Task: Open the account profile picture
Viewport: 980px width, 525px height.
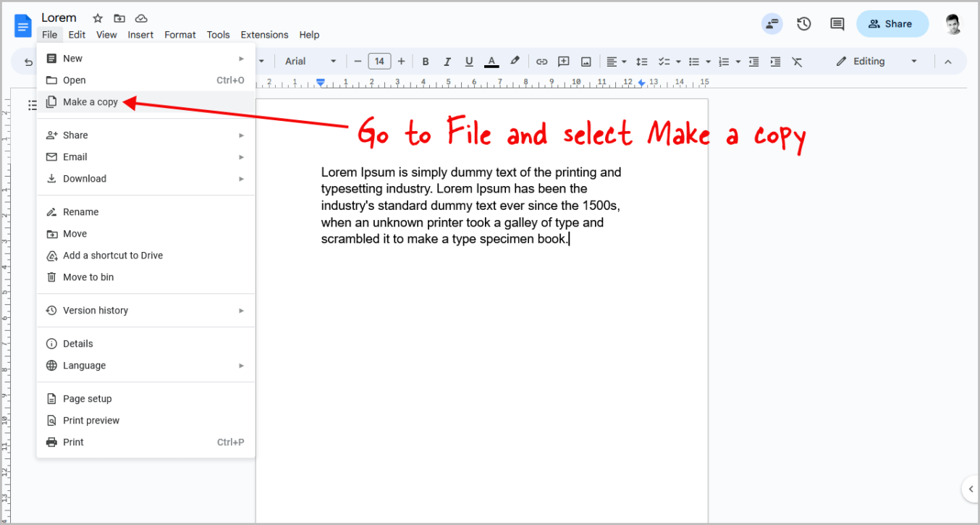Action: point(954,24)
